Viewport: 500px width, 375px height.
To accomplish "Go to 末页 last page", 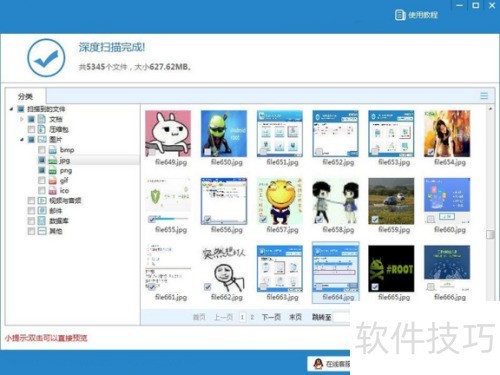I will tap(295, 317).
